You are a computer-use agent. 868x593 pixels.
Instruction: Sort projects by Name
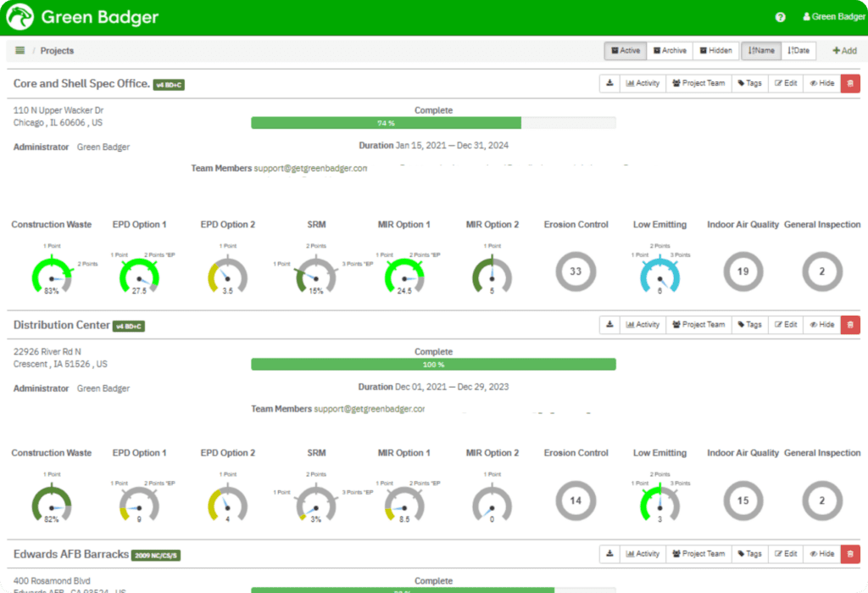click(x=760, y=50)
